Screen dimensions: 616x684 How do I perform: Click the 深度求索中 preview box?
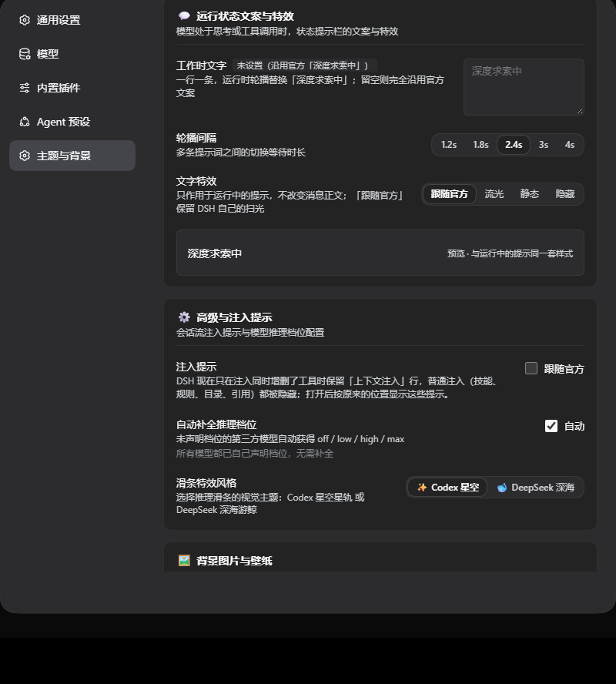pyautogui.click(x=380, y=253)
